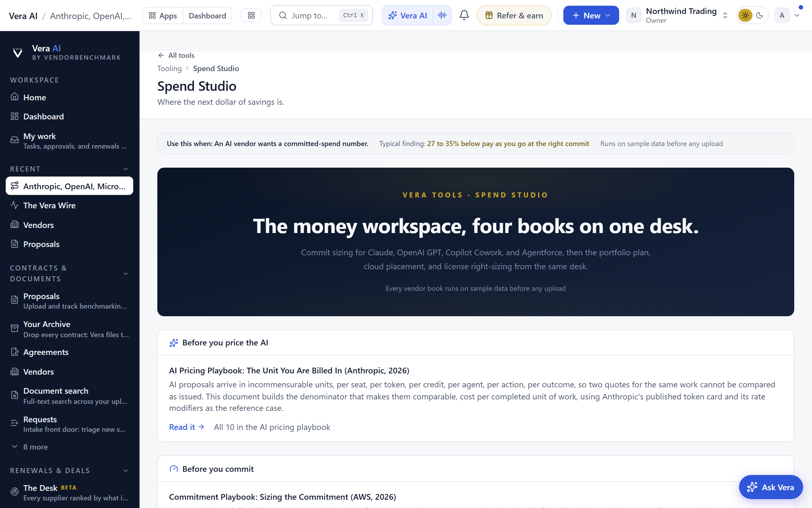Collapse the Recent section
Screen dimensions: 812x508
pos(126,169)
